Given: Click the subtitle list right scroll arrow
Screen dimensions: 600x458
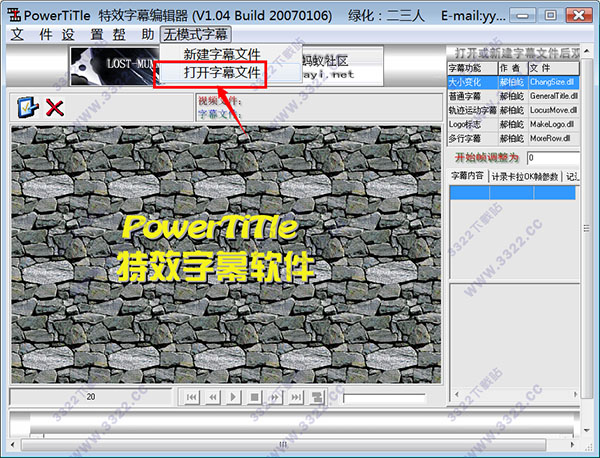Looking at the screenshot, I should click(575, 394).
